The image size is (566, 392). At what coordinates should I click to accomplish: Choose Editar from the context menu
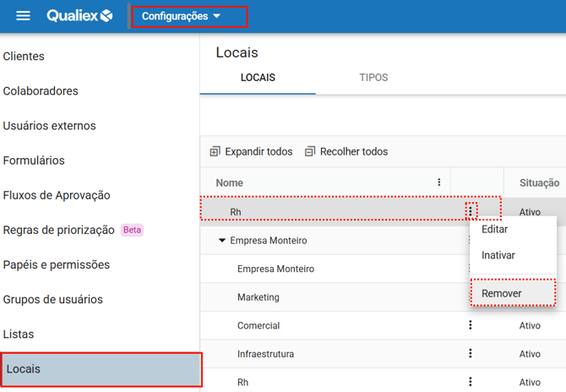pyautogui.click(x=494, y=229)
